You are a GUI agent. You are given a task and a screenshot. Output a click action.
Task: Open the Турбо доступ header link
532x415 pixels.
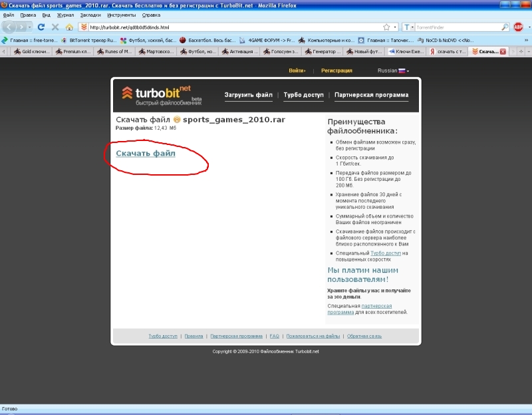[304, 95]
